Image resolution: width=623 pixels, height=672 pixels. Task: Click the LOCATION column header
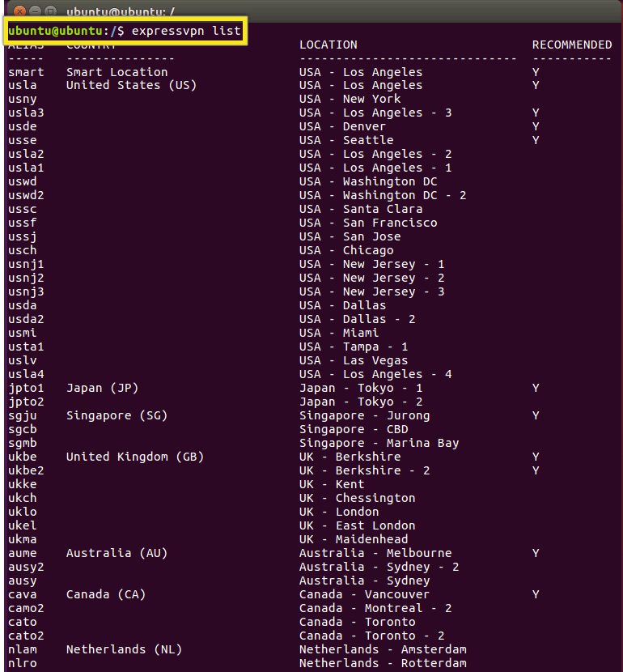pos(328,45)
